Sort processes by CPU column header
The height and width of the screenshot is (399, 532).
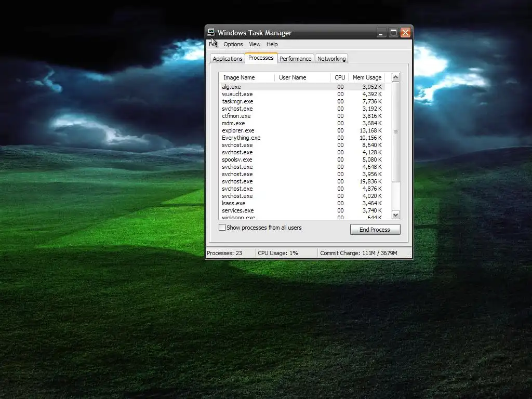tap(340, 77)
